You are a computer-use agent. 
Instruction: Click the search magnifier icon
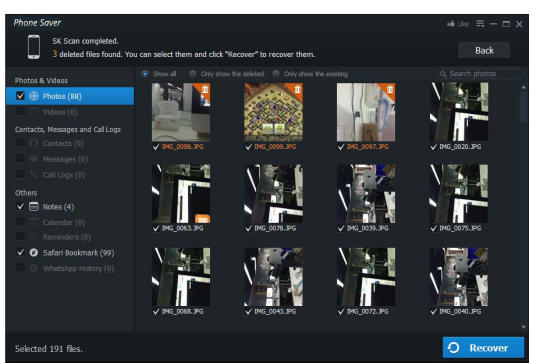pos(443,74)
